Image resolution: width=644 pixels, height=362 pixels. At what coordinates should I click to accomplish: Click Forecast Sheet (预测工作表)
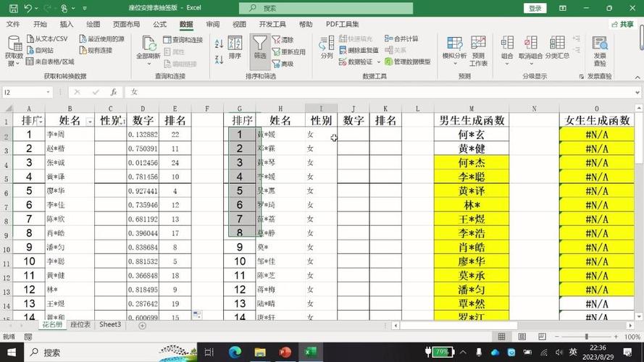479,51
